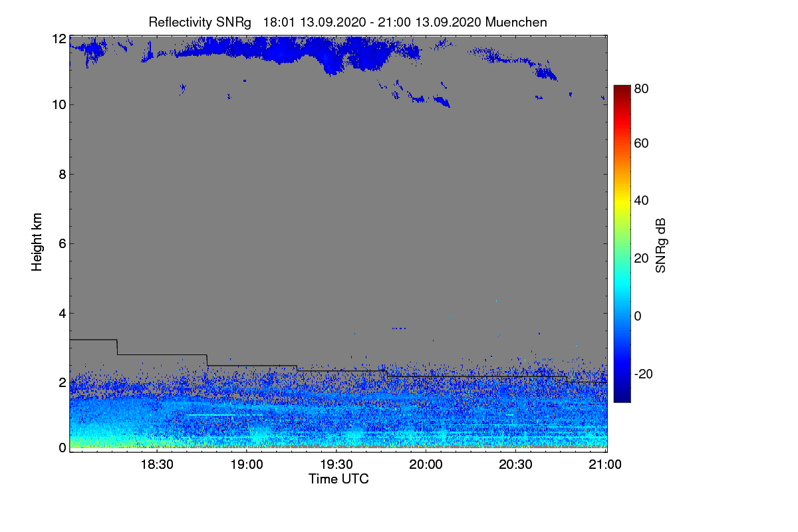
Task: Click the 21:00 time axis label
Action: pyautogui.click(x=606, y=464)
